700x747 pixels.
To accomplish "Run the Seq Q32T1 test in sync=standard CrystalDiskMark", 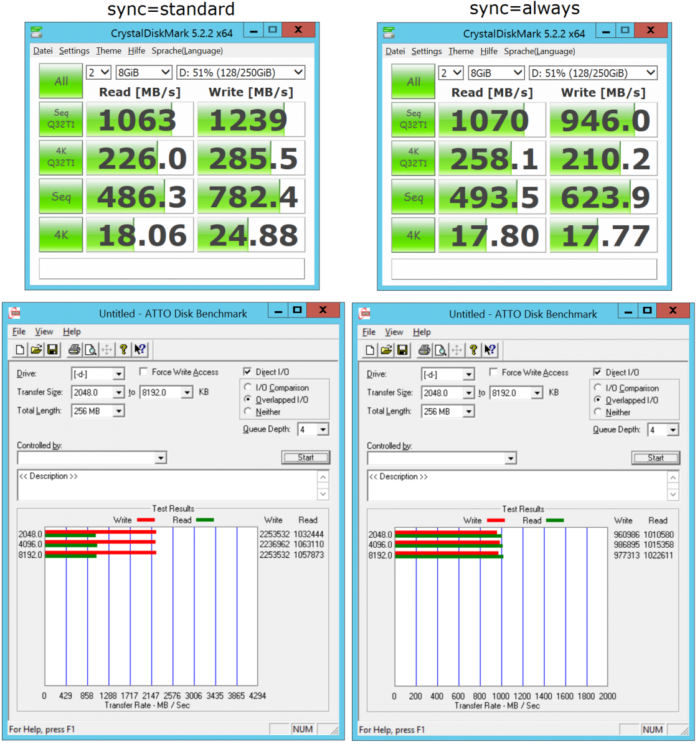I will 61,119.
